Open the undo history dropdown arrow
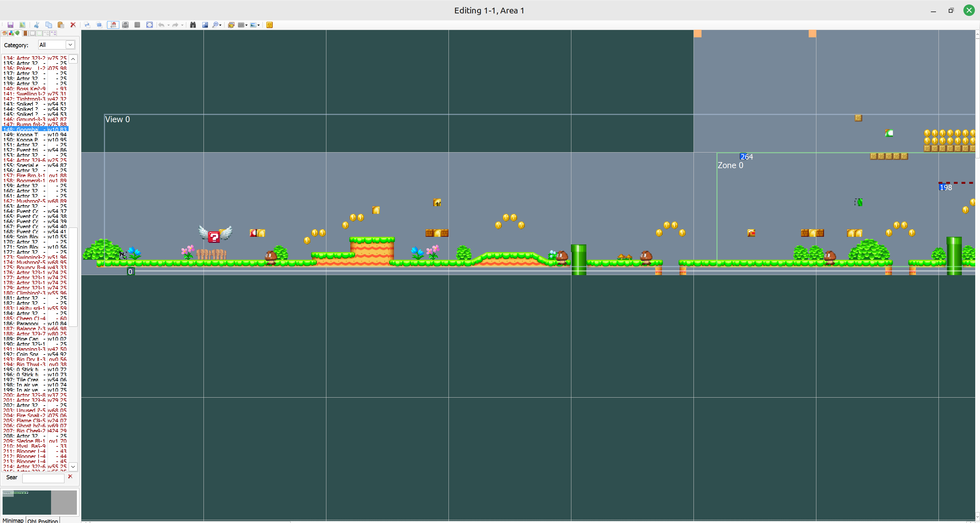980x523 pixels. 168,25
